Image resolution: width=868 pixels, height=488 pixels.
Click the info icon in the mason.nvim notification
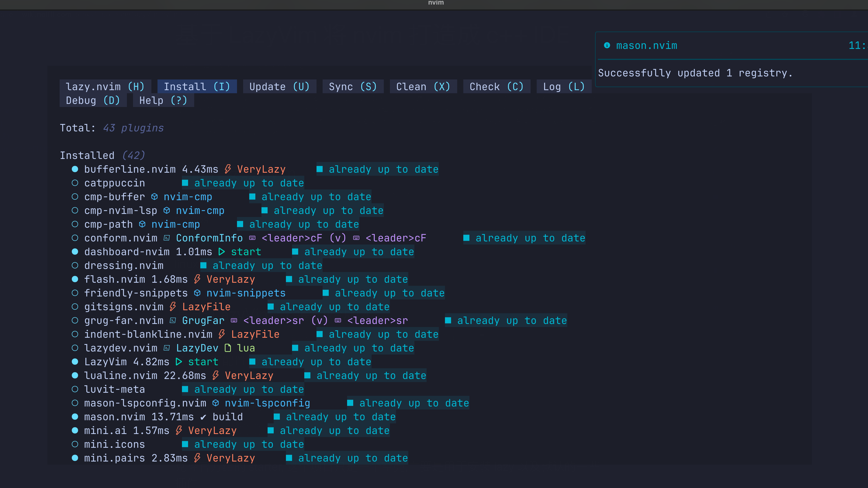coord(607,45)
